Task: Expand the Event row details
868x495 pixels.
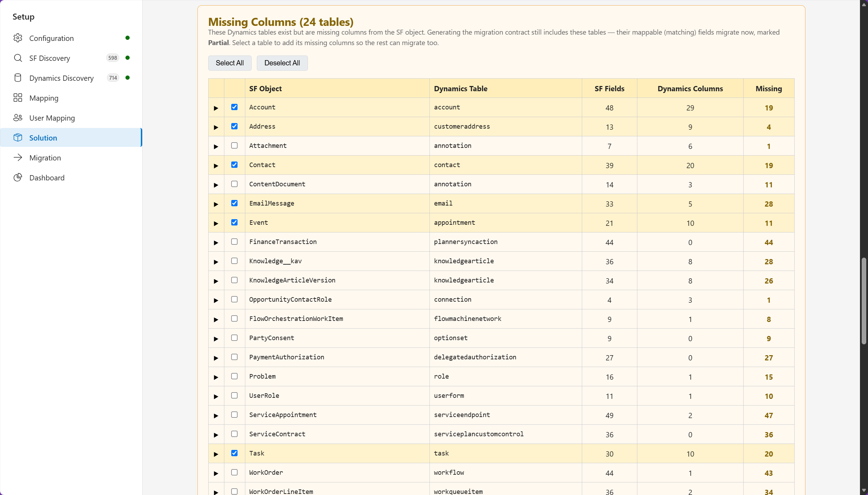Action: (x=216, y=223)
